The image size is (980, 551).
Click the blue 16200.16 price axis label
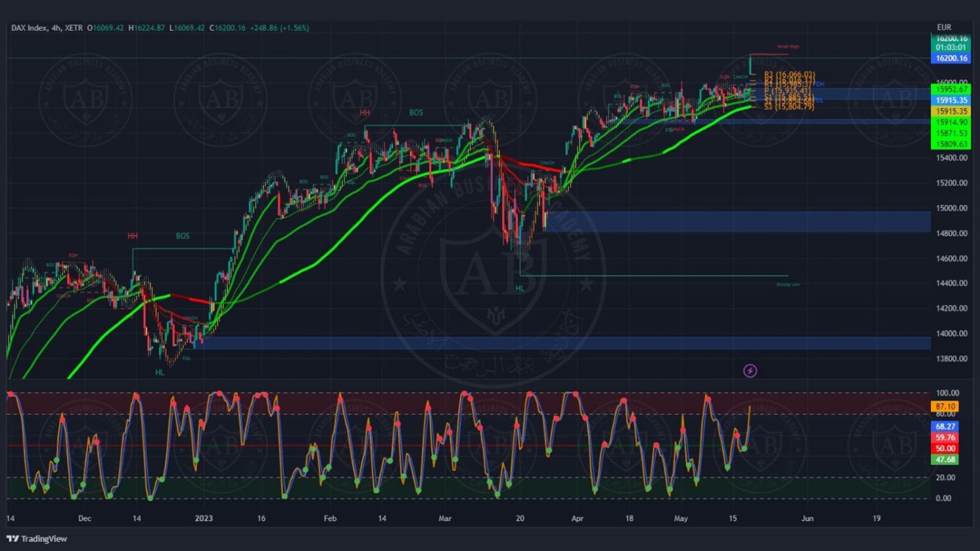click(x=951, y=58)
